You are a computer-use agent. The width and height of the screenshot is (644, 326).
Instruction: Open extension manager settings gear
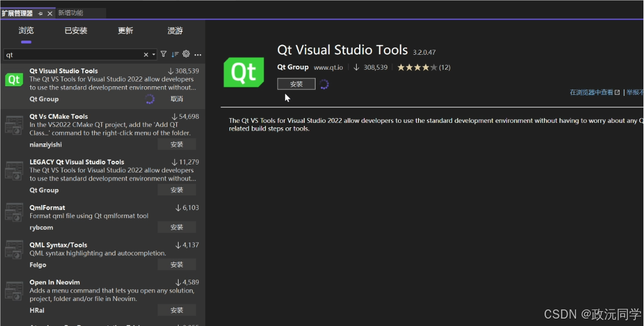(x=186, y=54)
